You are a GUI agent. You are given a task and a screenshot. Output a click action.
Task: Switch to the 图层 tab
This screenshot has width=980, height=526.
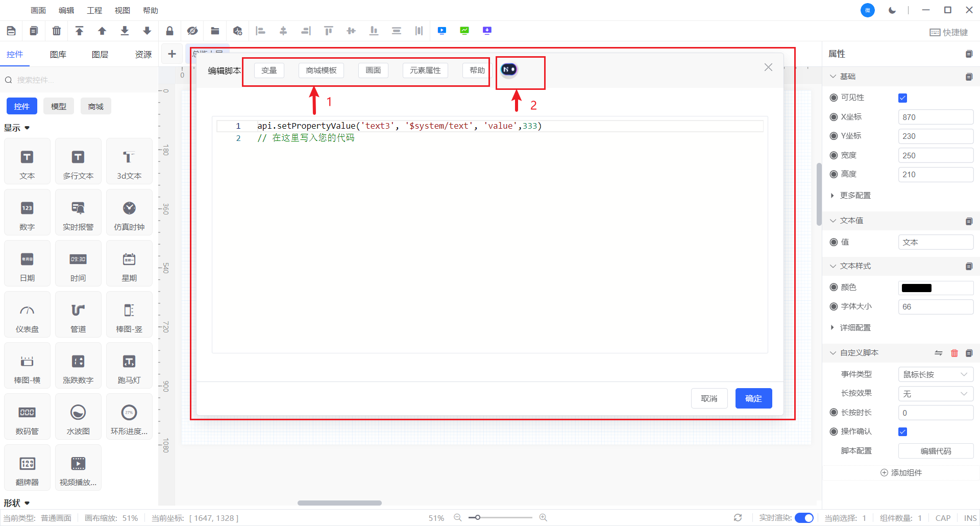tap(100, 55)
